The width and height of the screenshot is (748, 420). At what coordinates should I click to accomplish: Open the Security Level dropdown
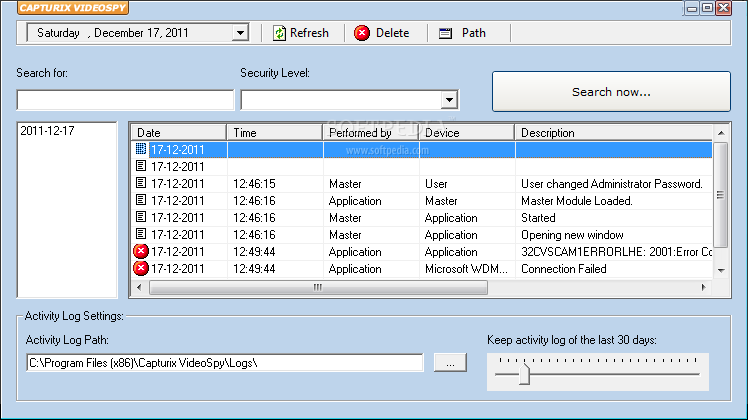point(449,100)
